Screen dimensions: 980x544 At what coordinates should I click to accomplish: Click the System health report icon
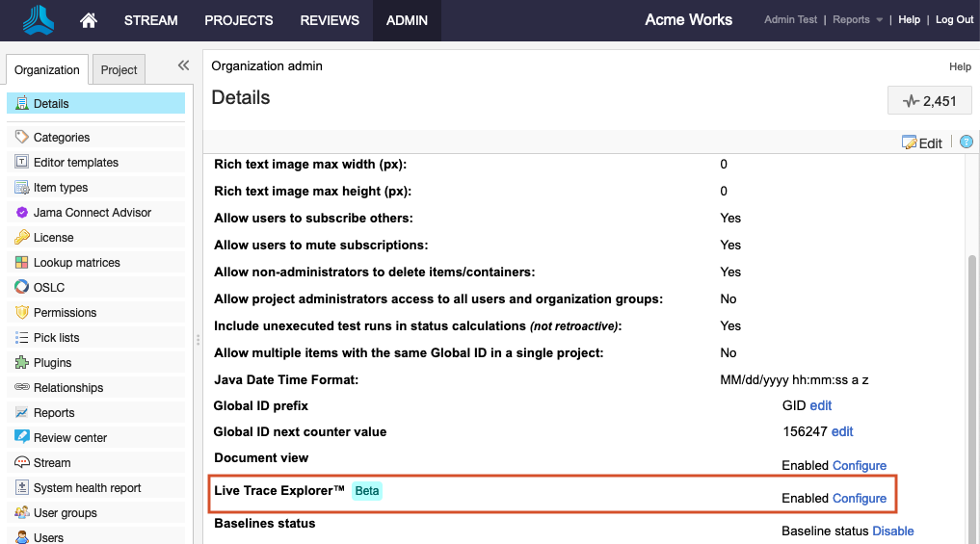click(22, 487)
